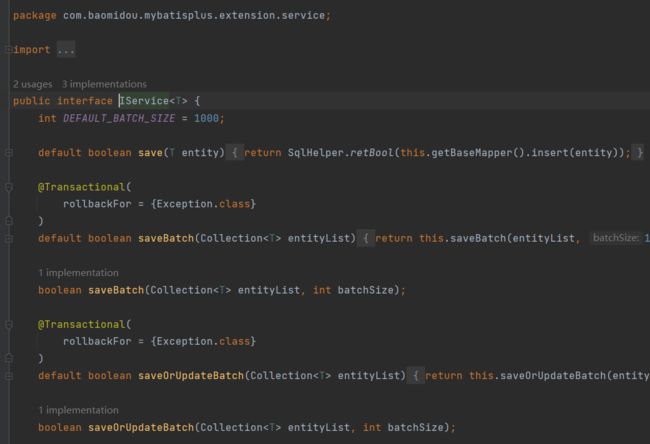
Task: Click the DEFAULT_BATCH_SIZE constant
Action: click(x=119, y=119)
